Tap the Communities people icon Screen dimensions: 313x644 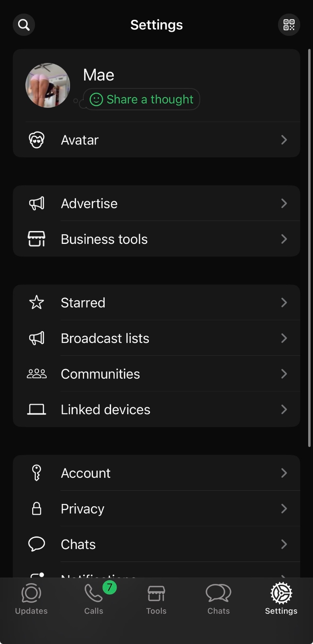click(37, 374)
